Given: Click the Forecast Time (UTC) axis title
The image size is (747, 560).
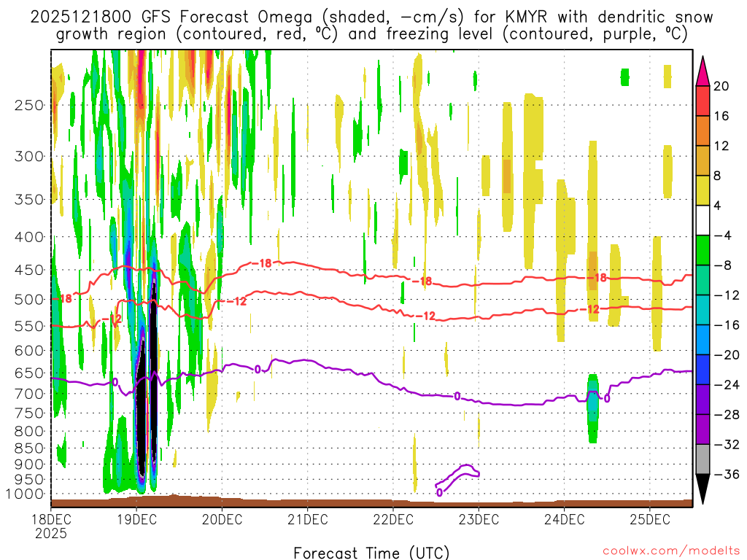Looking at the screenshot, I should click(371, 552).
